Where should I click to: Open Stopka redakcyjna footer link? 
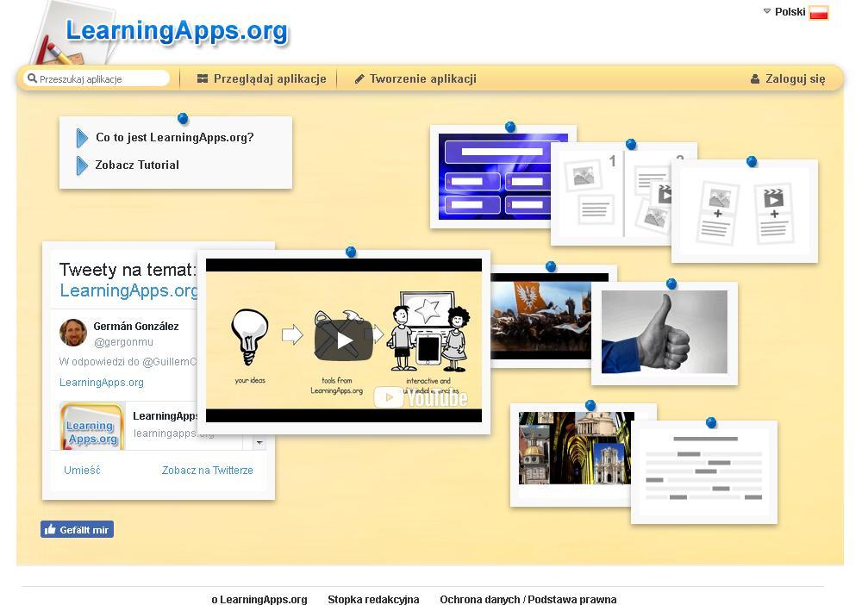373,599
